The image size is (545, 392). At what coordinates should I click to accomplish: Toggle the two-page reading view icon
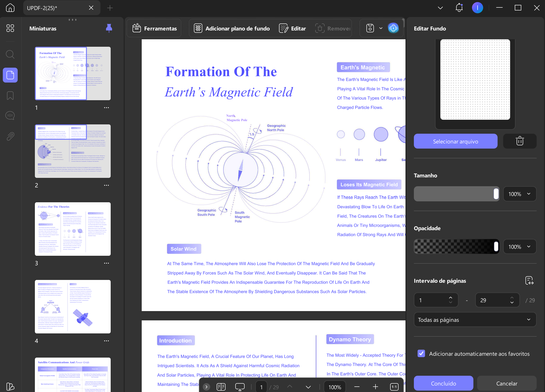[x=221, y=387]
